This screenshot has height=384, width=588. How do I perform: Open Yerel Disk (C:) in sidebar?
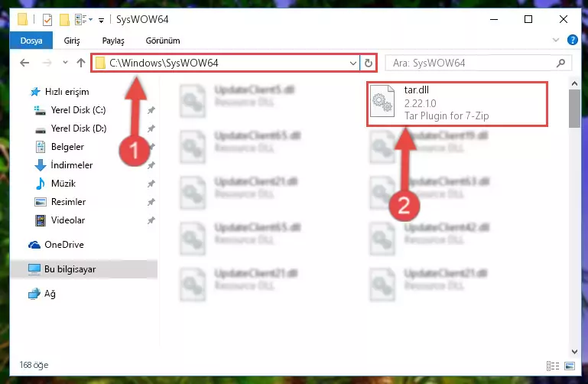(78, 110)
